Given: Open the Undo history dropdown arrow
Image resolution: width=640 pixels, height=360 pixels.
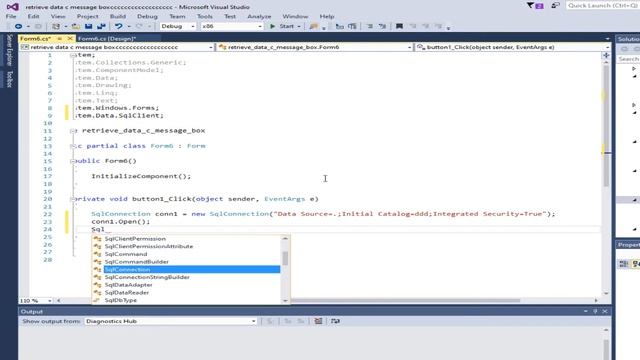Looking at the screenshot, I should [129, 27].
